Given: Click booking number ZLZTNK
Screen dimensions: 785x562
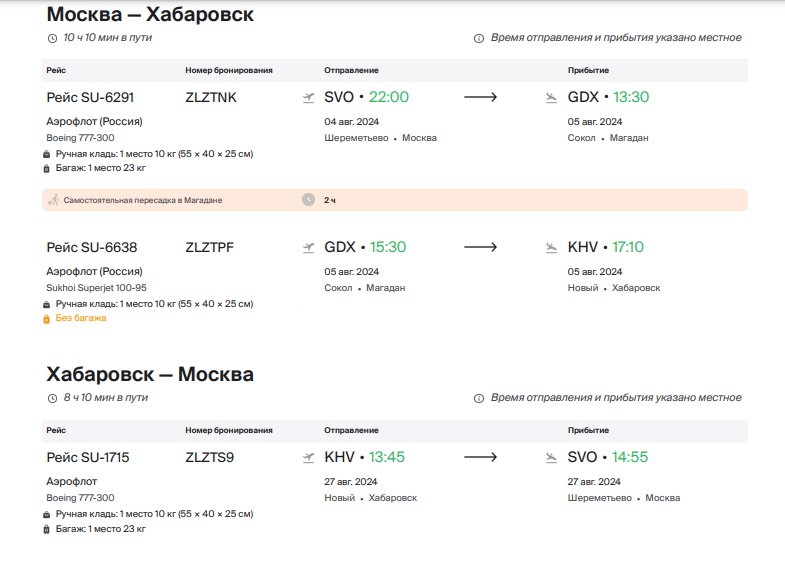Looking at the screenshot, I should point(211,97).
